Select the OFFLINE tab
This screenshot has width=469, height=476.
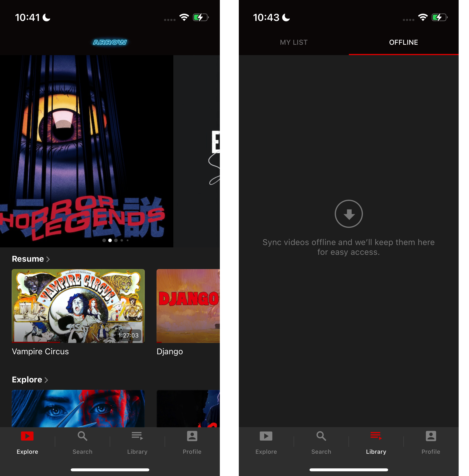coord(404,42)
